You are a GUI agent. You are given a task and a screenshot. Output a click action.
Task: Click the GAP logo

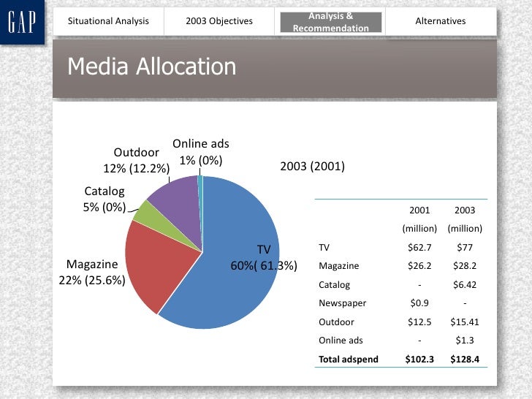[x=22, y=22]
